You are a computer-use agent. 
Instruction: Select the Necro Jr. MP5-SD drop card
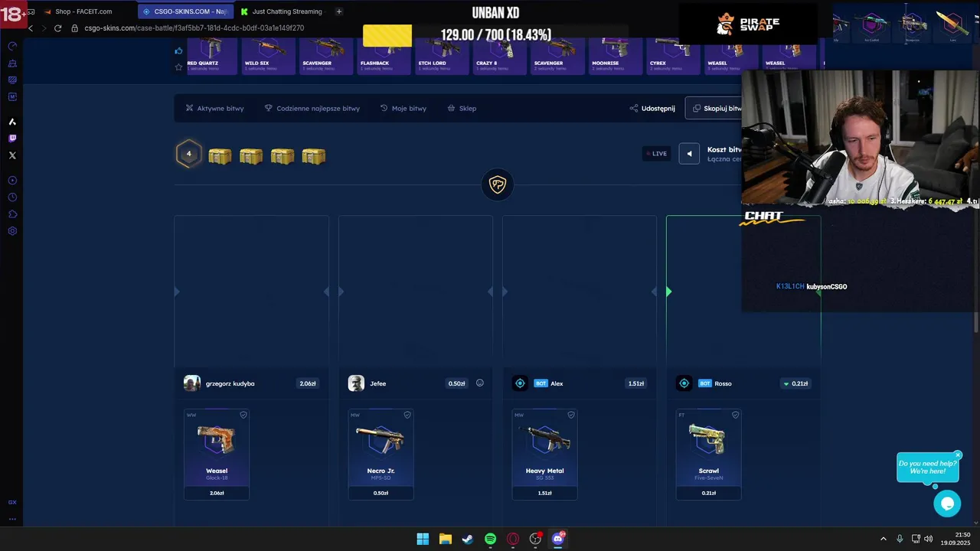[x=381, y=455]
